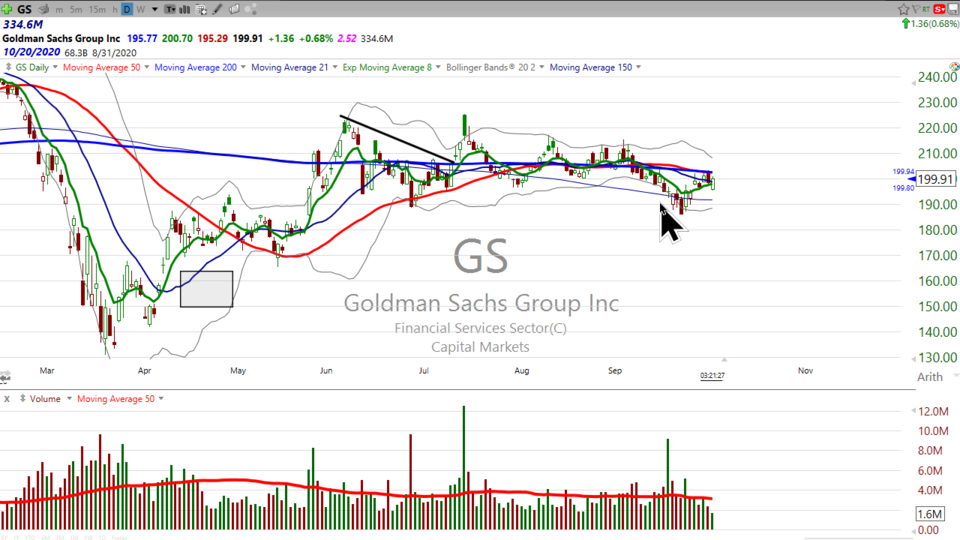Switch to the hourly 'h' time frame
The height and width of the screenshot is (540, 960).
(114, 10)
